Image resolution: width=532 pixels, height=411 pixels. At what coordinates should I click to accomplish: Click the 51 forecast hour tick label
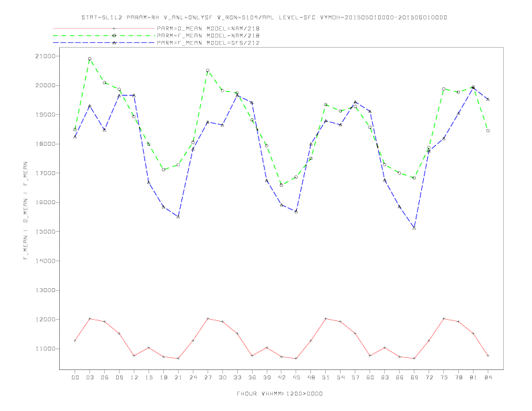(326, 377)
